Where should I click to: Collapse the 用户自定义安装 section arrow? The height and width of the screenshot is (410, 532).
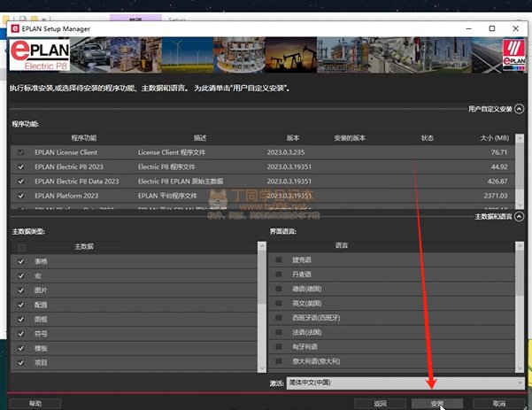click(520, 109)
